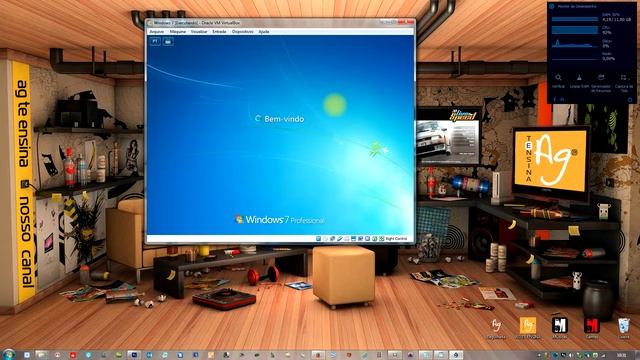Screen dimensions: 640x360
Task: Open settings circle icon in monitor widget
Action: coord(630,99)
